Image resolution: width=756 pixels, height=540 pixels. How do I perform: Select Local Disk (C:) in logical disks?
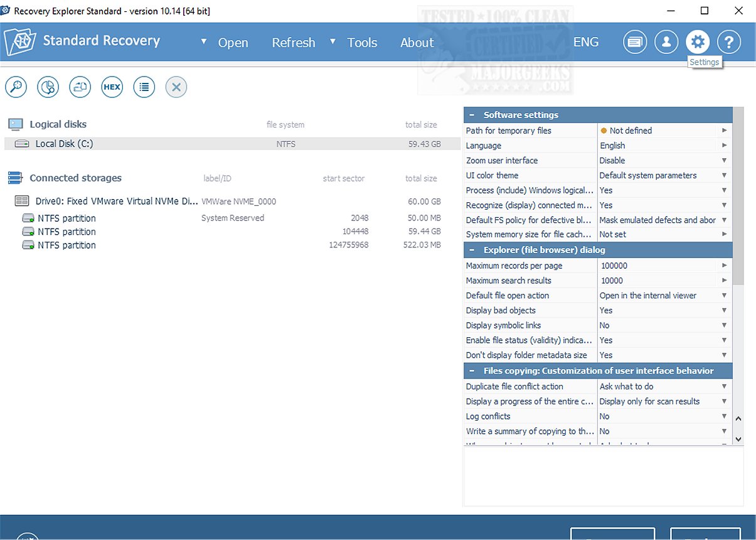coord(64,144)
